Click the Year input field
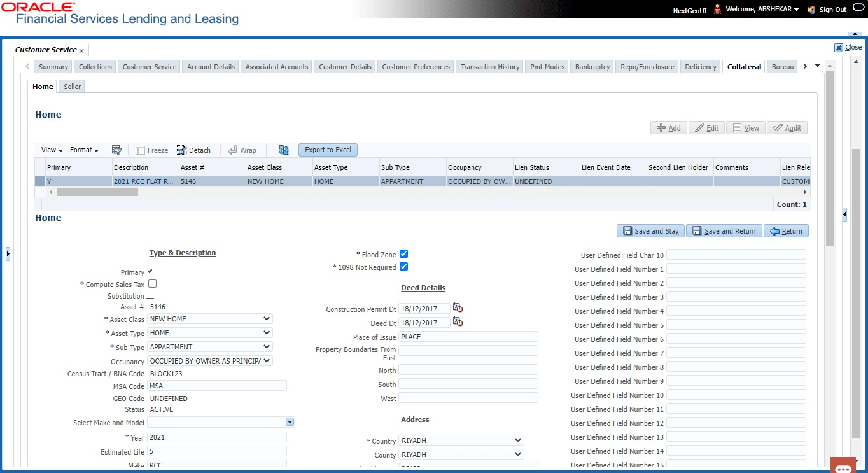Viewport: 868px width, 473px height. (x=217, y=437)
